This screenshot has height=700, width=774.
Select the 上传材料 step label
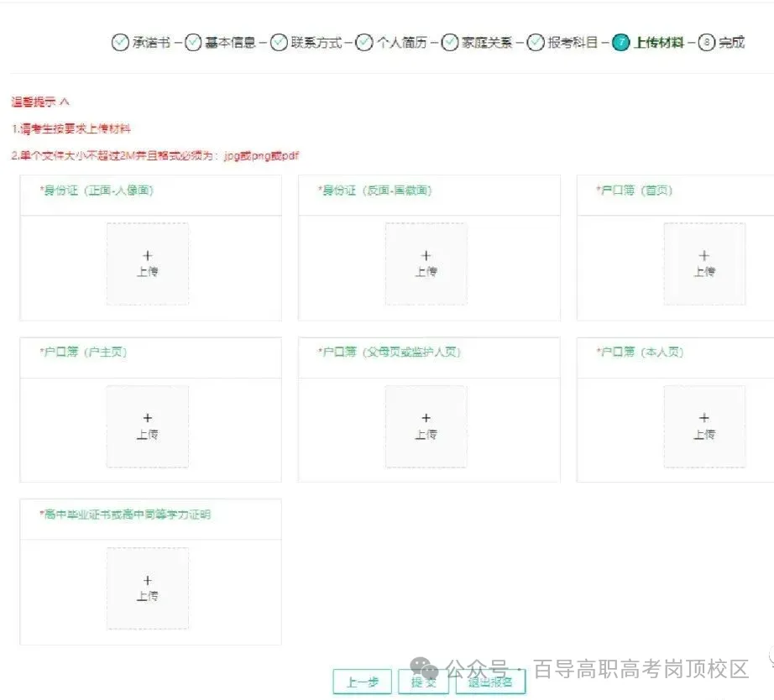pos(658,43)
